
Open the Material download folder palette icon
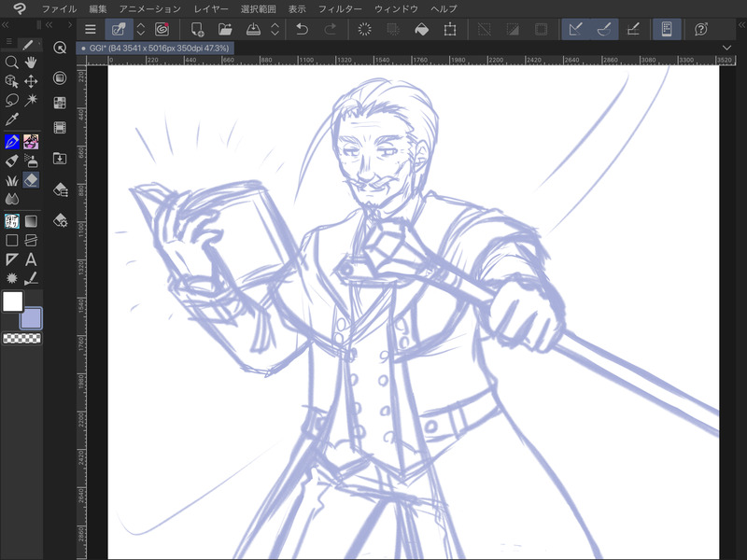point(60,158)
